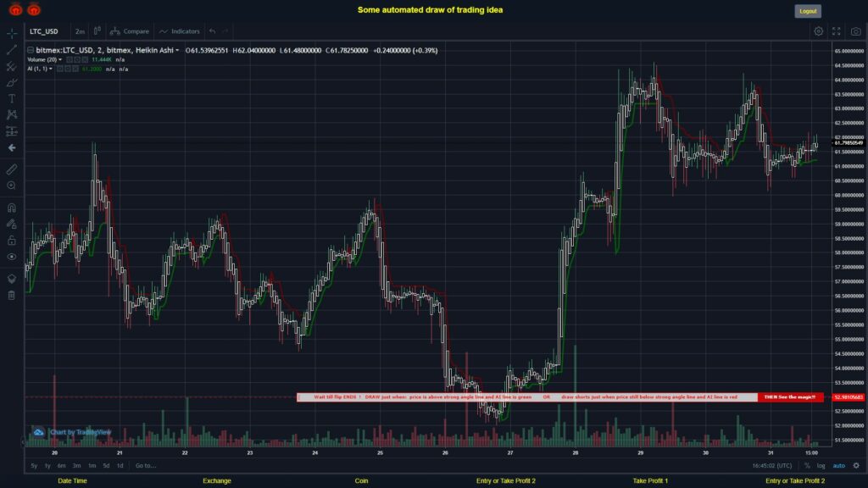This screenshot has width=868, height=488.
Task: Click the TradingView cloud logo icon
Action: [x=38, y=432]
